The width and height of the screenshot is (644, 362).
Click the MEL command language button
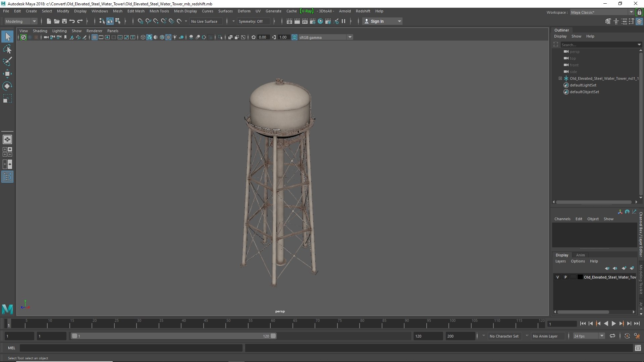tap(12, 348)
